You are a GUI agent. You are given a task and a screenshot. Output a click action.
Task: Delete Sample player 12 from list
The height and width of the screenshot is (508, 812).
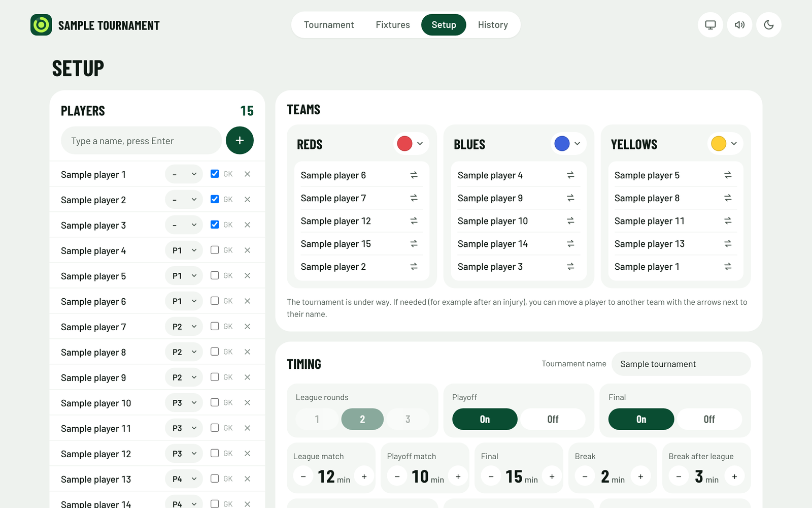247,454
